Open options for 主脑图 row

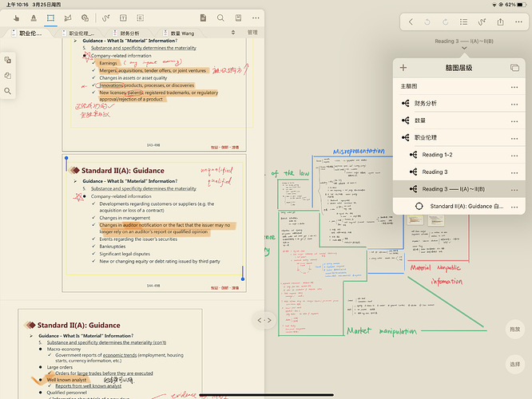514,87
